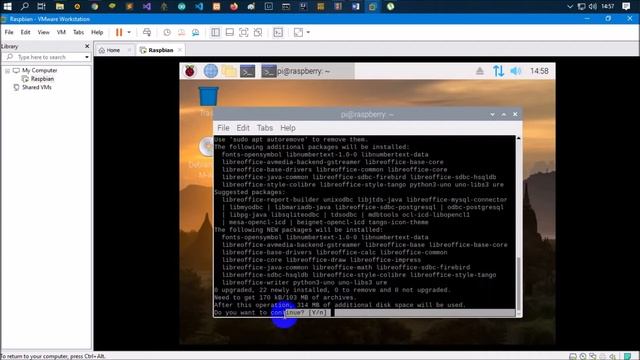
Task: Click the pi@raspberry taskbar window button
Action: (307, 71)
